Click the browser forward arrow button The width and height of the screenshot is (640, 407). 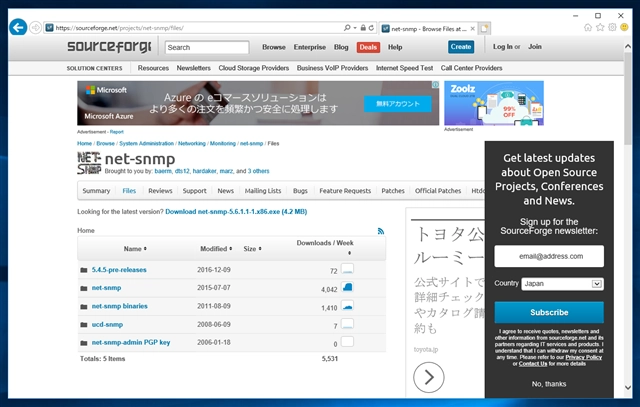(36, 28)
